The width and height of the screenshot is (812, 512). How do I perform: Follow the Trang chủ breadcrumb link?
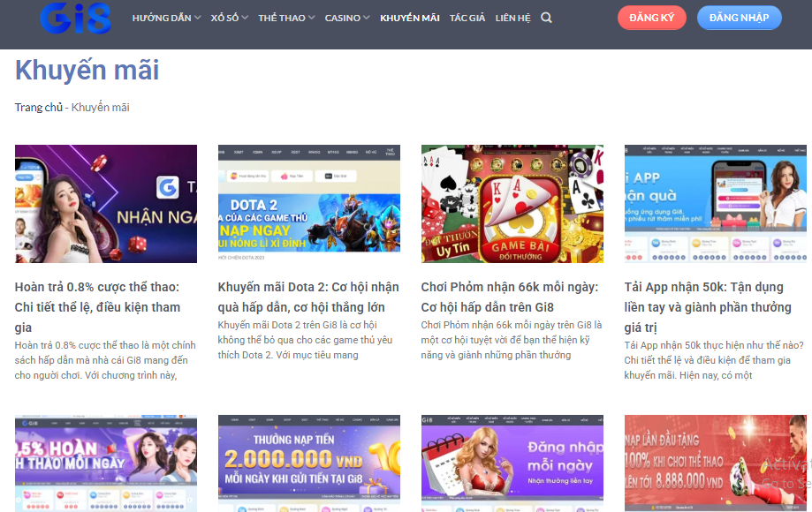(38, 108)
